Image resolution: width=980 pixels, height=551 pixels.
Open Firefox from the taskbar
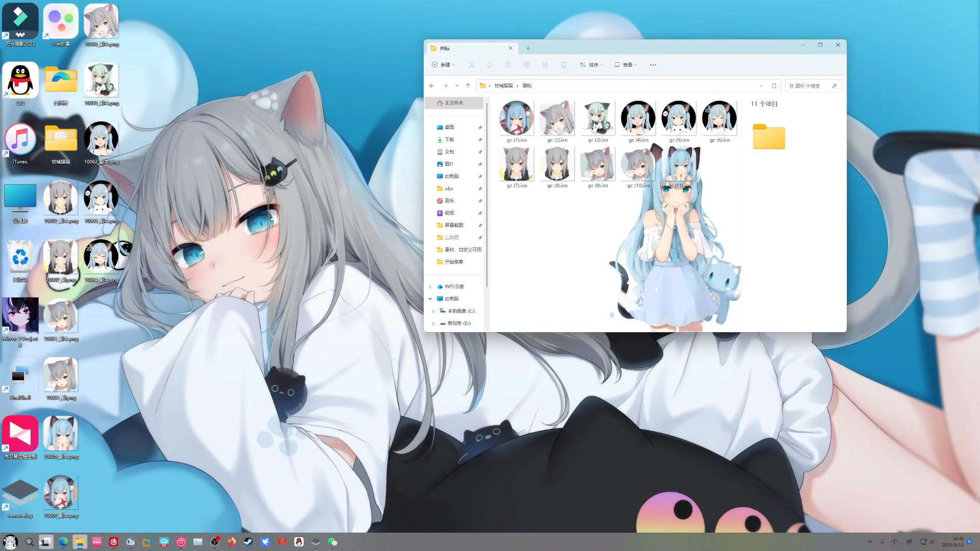coord(232,542)
